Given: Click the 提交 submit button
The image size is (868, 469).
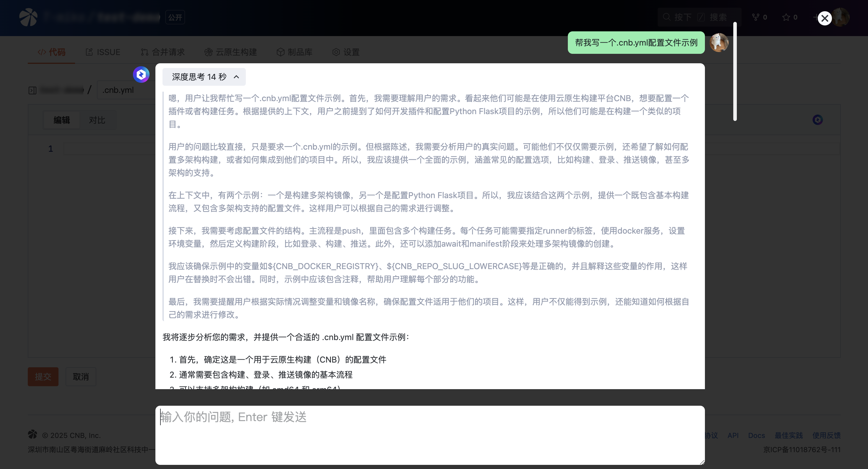Looking at the screenshot, I should [43, 377].
